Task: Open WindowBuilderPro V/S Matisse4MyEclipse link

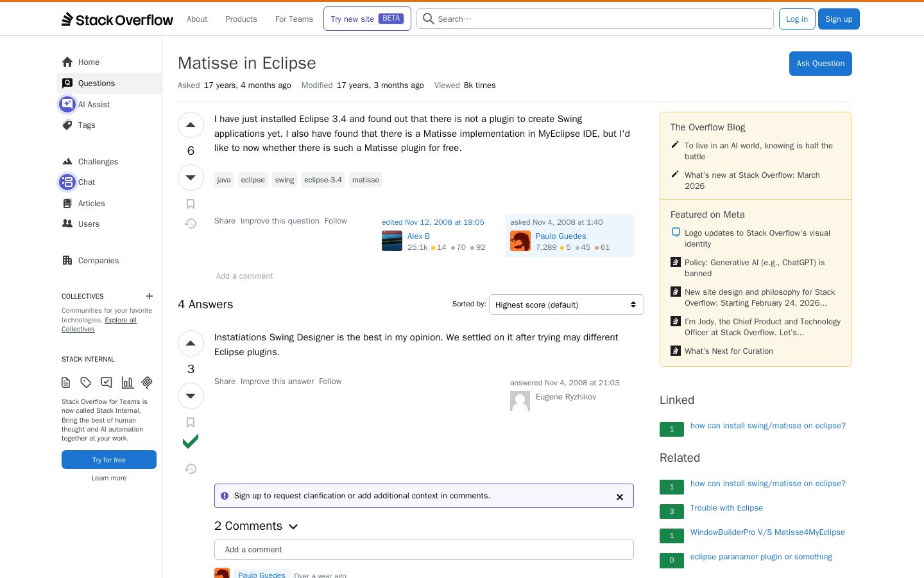Action: coord(767,532)
